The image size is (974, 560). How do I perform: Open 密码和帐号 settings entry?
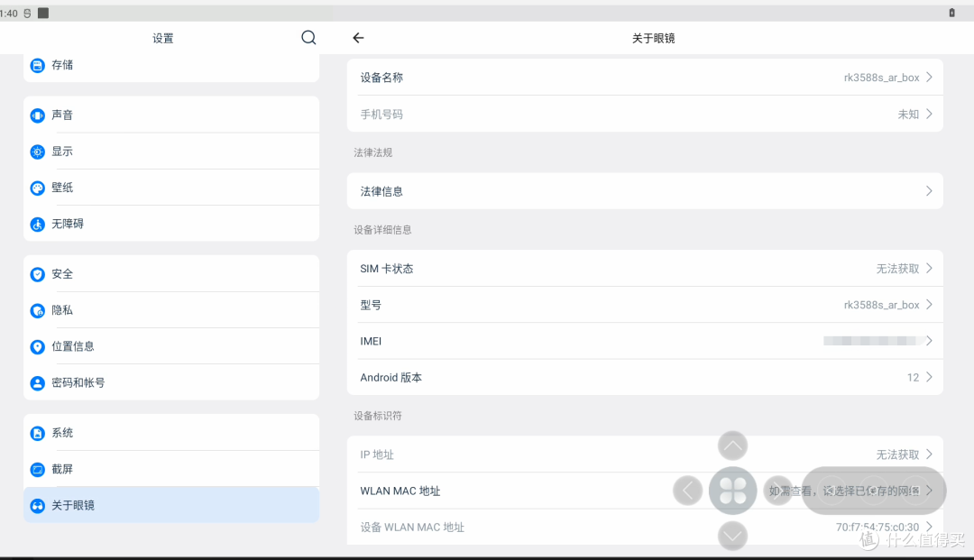pyautogui.click(x=171, y=382)
